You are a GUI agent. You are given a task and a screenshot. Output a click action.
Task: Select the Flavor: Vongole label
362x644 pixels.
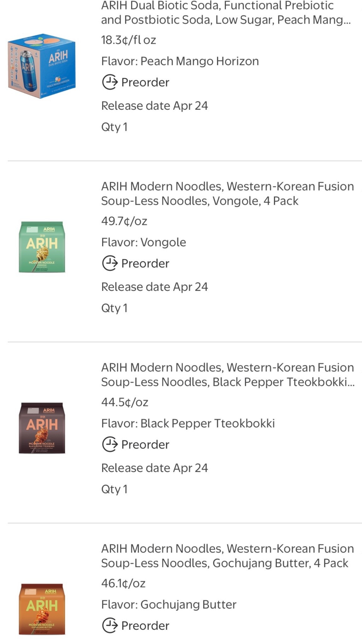pos(144,242)
